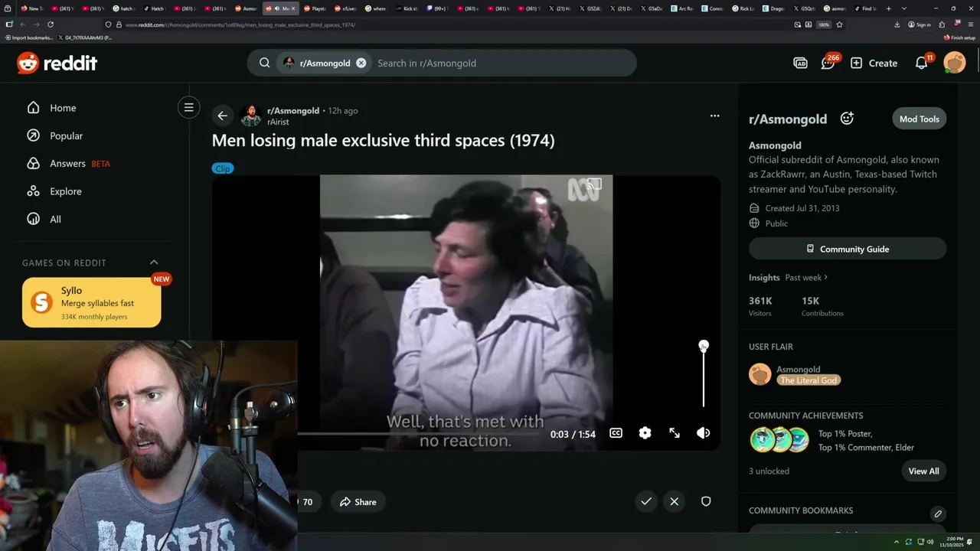
Task: Share the post
Action: pos(358,502)
